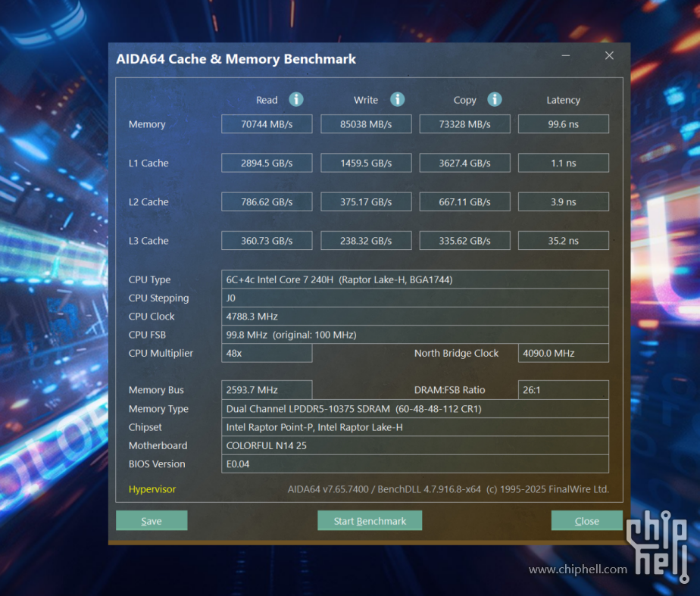
Task: Select Memory latency value 99.6 ns
Action: 563,124
